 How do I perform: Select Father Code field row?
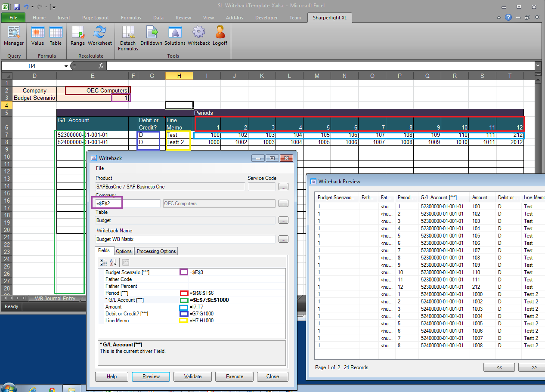[x=192, y=279]
